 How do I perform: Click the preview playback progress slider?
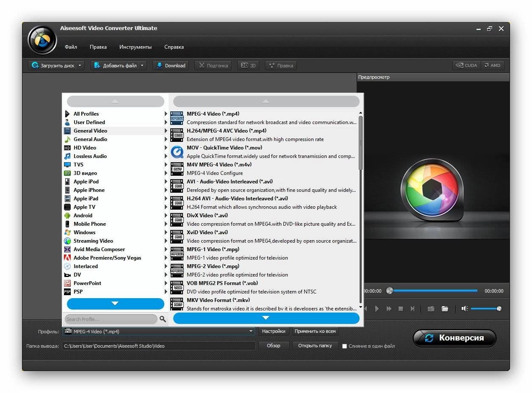432,291
